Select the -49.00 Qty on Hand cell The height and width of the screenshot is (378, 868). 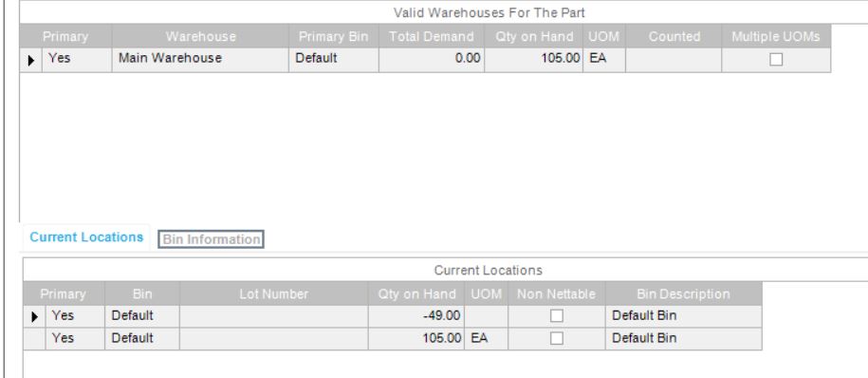(x=416, y=316)
